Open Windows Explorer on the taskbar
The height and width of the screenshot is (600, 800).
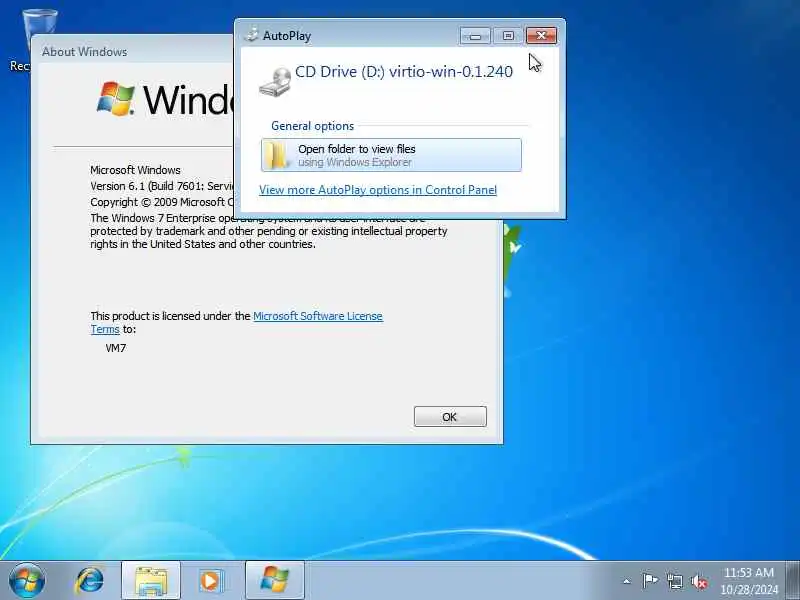point(151,581)
